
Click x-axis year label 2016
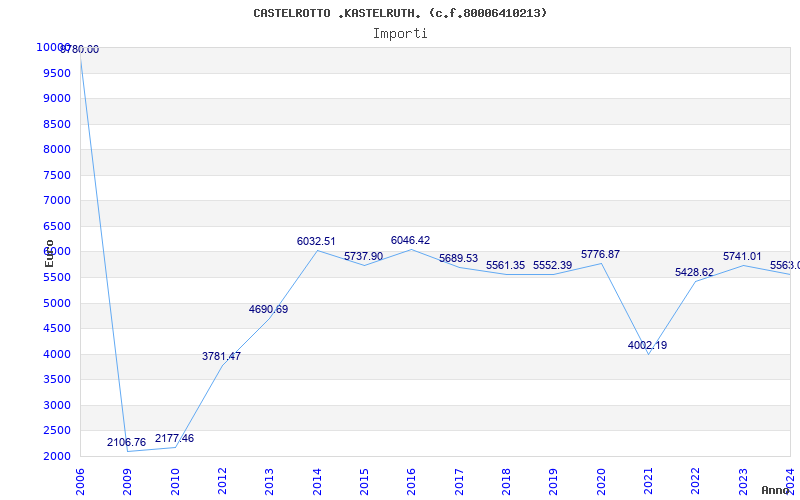(x=412, y=482)
